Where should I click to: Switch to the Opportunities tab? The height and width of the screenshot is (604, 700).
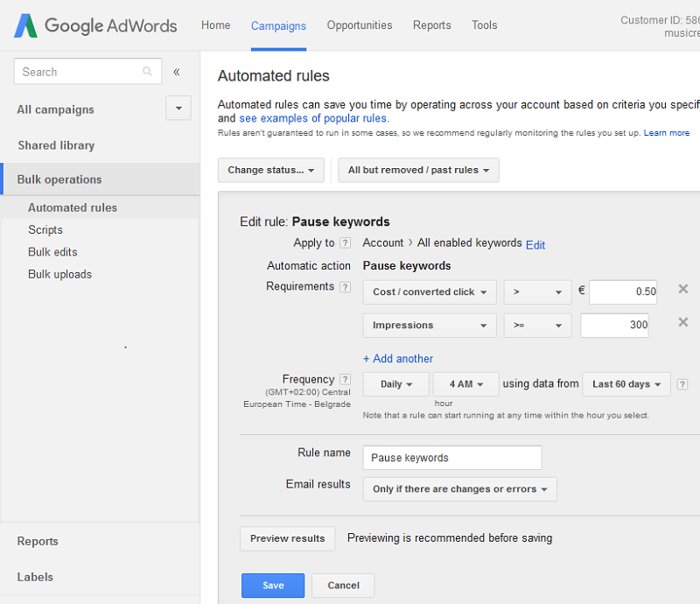pyautogui.click(x=360, y=25)
